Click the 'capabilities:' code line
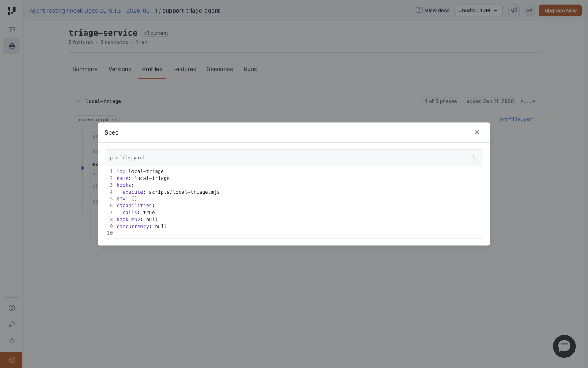 (x=136, y=206)
